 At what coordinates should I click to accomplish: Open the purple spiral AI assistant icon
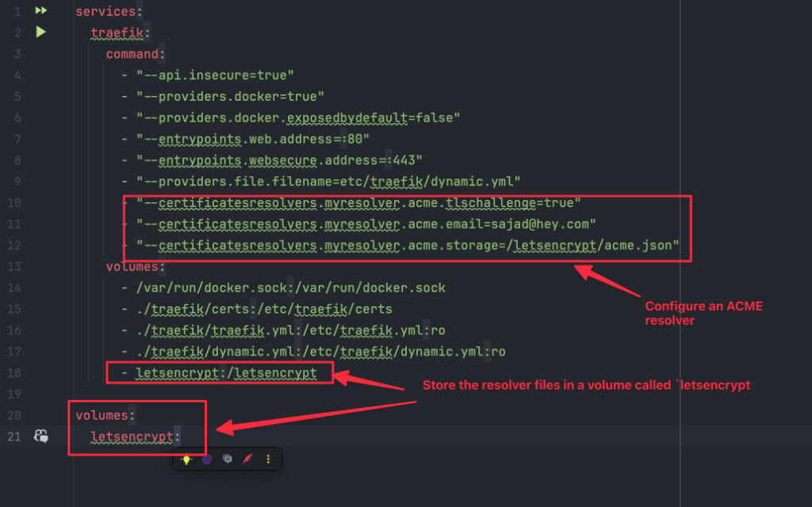click(207, 459)
